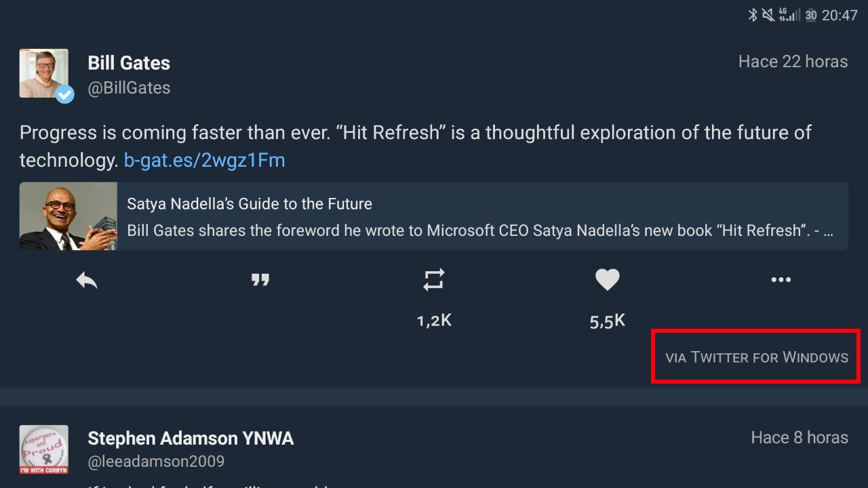Screen dimensions: 868x488
Task: Tap the battery status indicator
Action: 810,15
